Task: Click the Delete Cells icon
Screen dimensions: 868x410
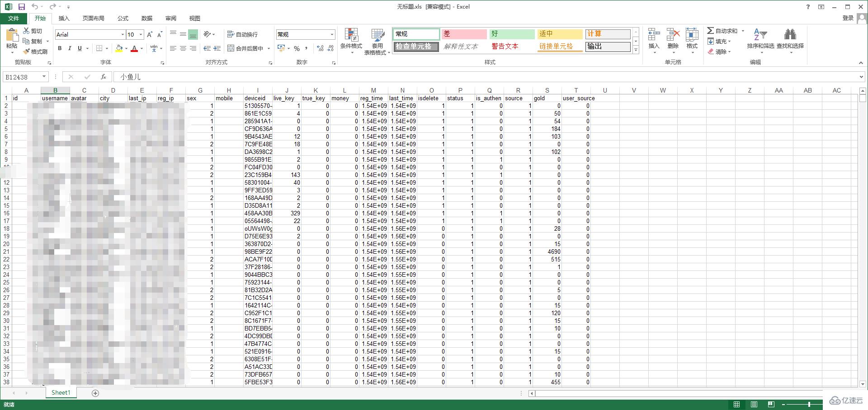Action: point(673,35)
